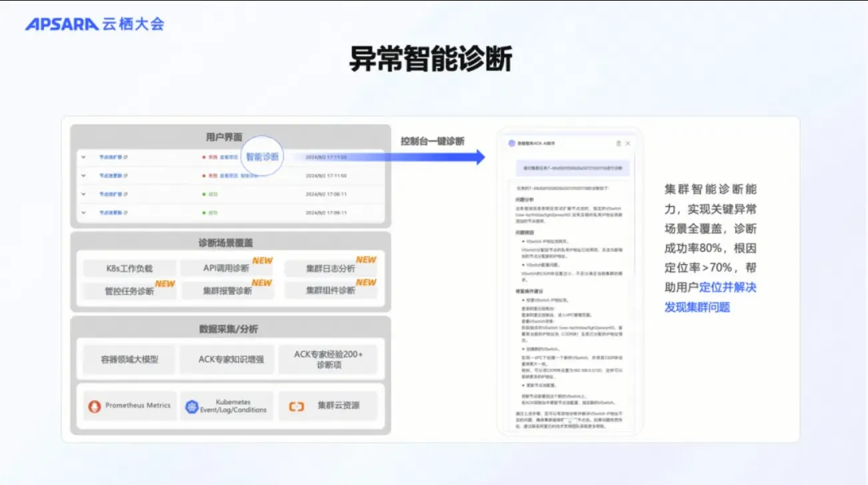Select the K8s工作负载 scenario box
Screen dimensions: 868x485
pyautogui.click(x=130, y=268)
